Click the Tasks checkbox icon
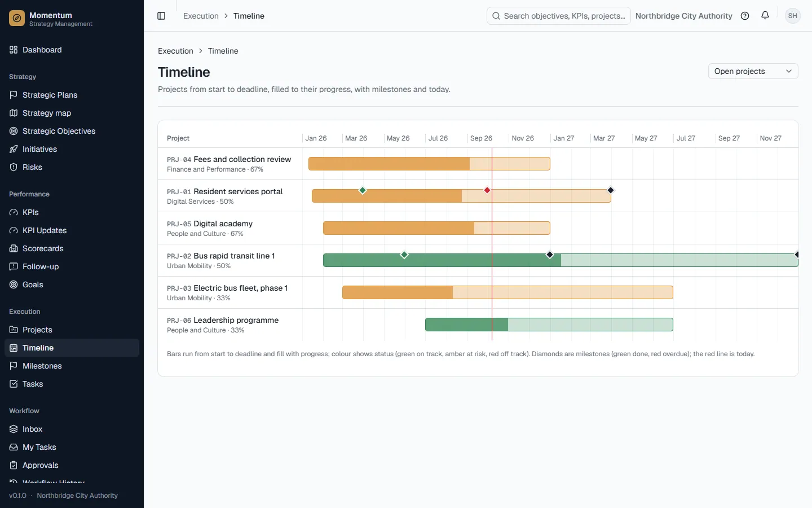Screen dimensions: 812x508 click(x=14, y=384)
